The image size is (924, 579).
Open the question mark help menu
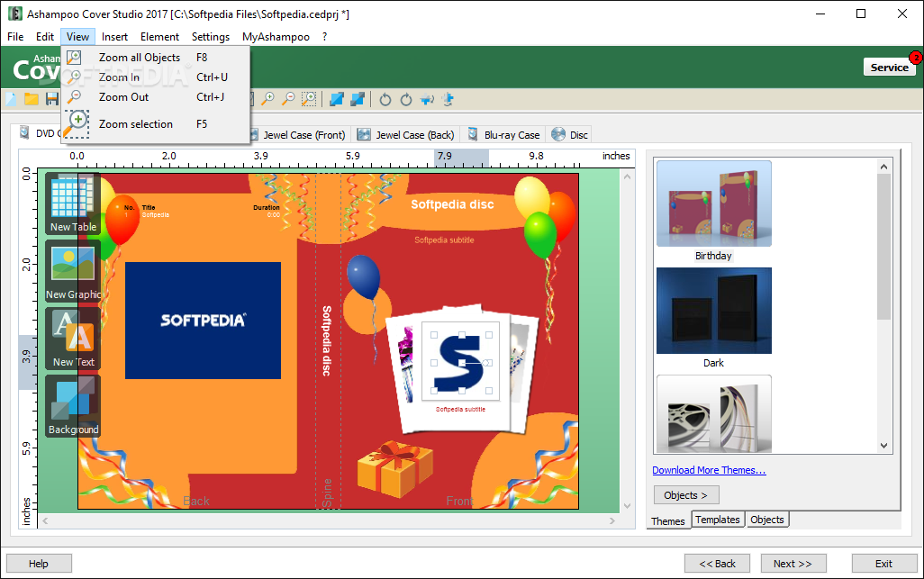point(325,37)
